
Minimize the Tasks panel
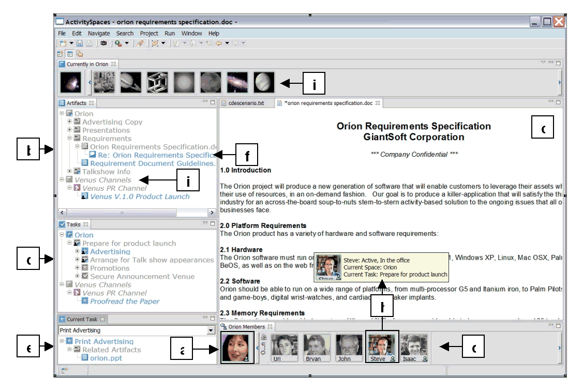click(x=205, y=224)
